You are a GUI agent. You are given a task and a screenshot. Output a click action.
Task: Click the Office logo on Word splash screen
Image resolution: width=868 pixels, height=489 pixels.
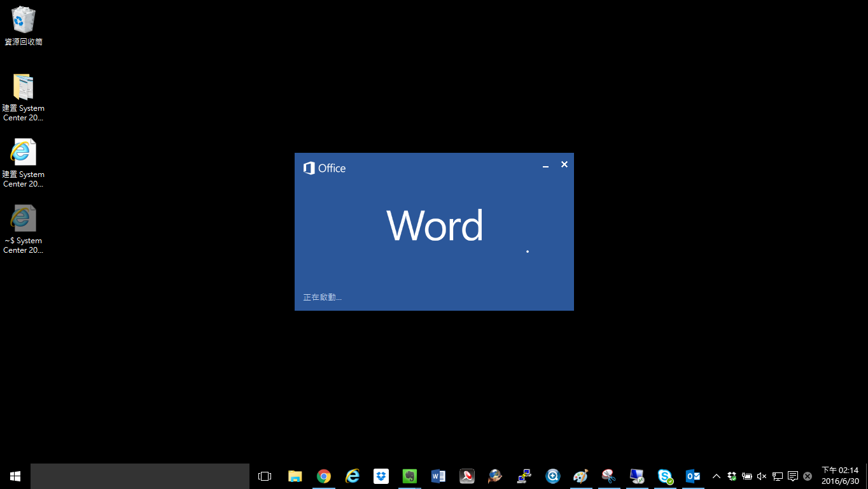point(325,168)
